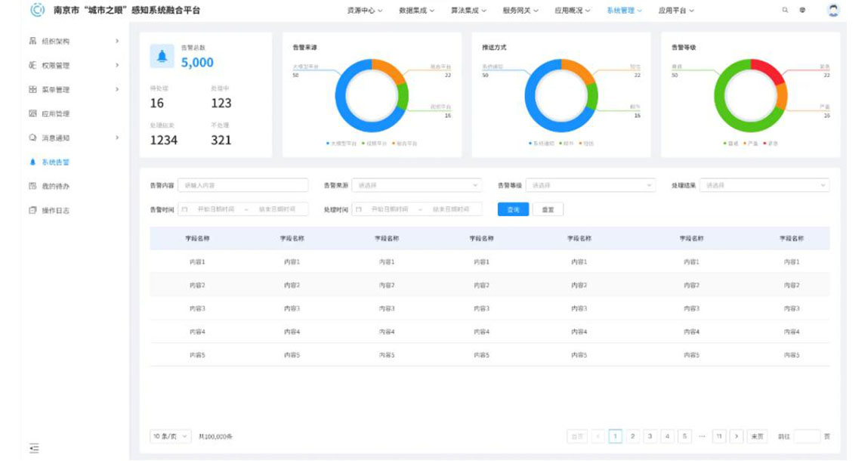868x461 pixels.
Task: Open 操作日志 in the sidebar
Action: click(x=54, y=210)
